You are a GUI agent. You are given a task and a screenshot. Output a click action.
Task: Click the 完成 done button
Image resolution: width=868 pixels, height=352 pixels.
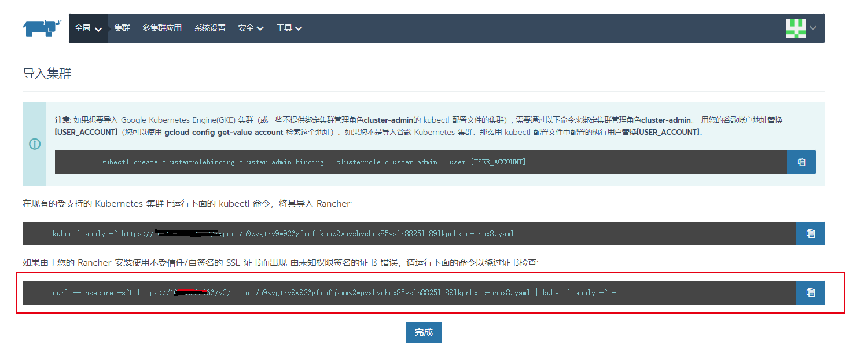(424, 332)
